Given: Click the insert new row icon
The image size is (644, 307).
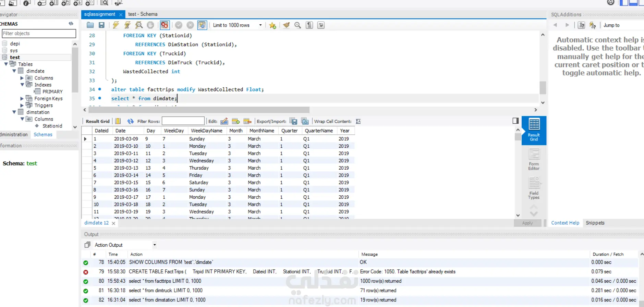Looking at the screenshot, I should [236, 121].
